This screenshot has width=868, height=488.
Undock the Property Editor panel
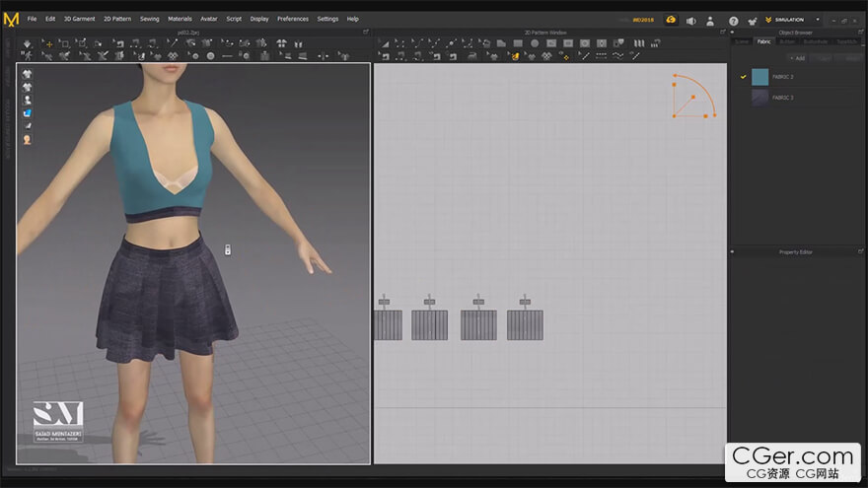[859, 252]
